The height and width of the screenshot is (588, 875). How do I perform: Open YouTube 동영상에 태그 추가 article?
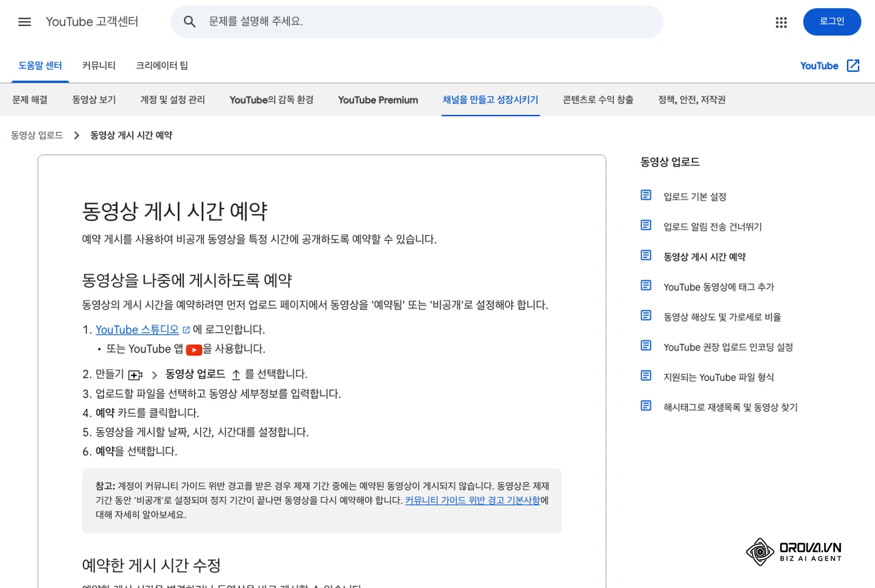pos(719,287)
